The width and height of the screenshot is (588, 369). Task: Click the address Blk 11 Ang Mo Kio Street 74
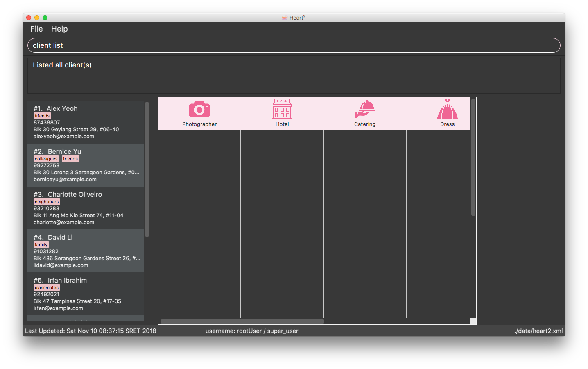pyautogui.click(x=78, y=215)
